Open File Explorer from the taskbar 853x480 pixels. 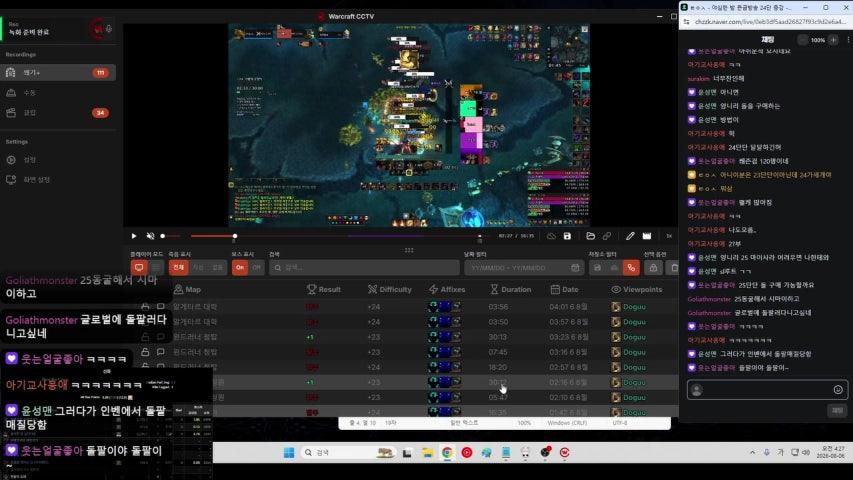428,453
